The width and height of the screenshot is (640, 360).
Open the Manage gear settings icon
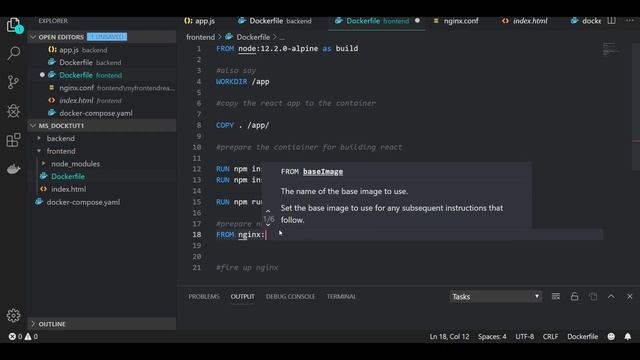(13, 316)
